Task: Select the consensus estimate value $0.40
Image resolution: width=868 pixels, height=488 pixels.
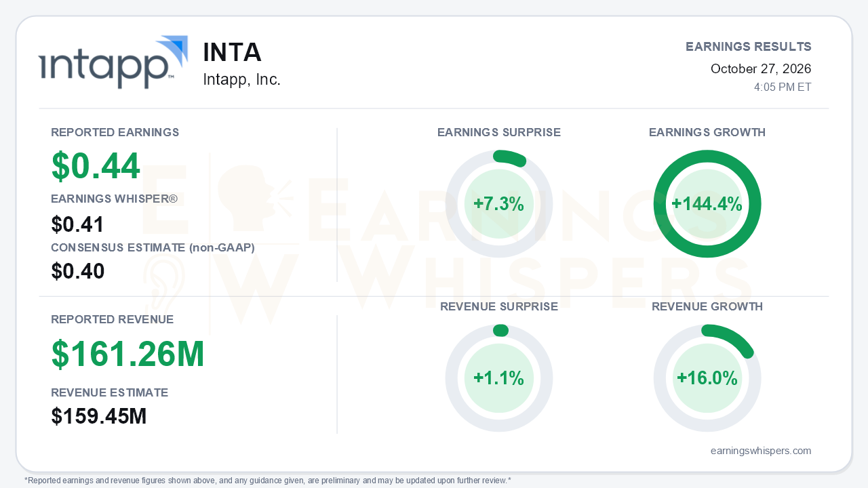Action: (x=78, y=271)
